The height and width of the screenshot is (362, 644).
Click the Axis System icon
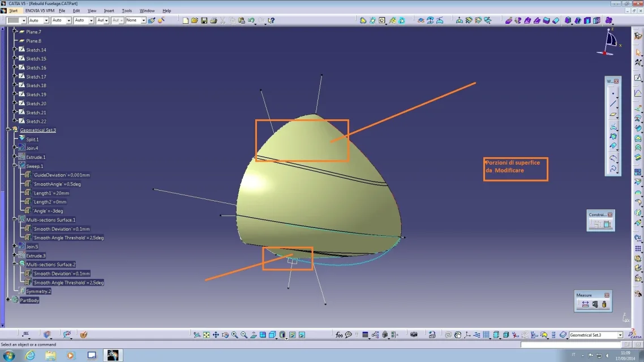pyautogui.click(x=467, y=335)
